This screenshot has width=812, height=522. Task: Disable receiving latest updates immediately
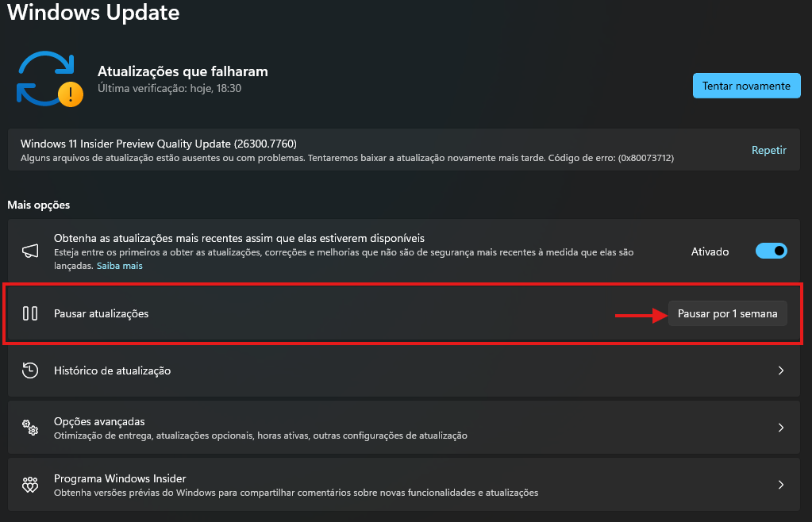[770, 251]
